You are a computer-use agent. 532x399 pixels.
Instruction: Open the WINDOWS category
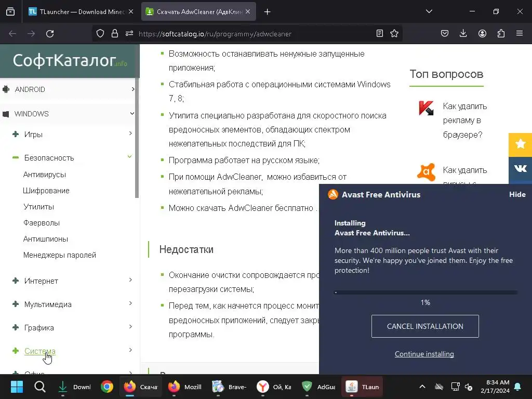[32, 114]
